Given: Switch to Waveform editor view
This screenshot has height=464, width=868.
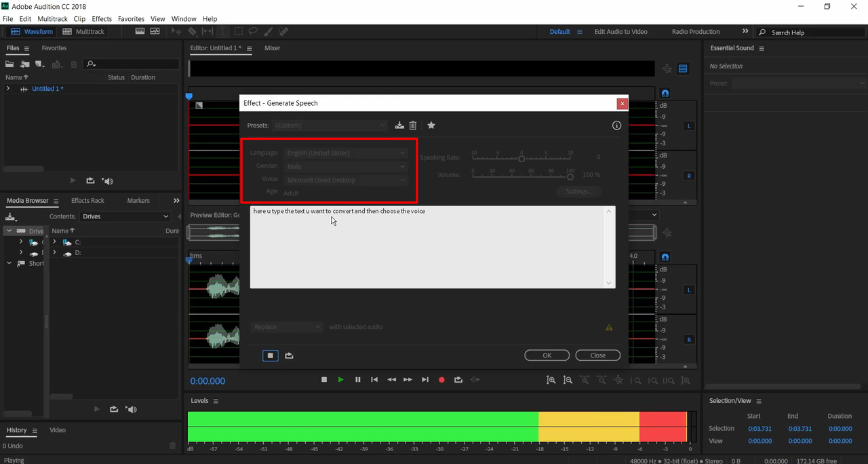Looking at the screenshot, I should click(31, 32).
